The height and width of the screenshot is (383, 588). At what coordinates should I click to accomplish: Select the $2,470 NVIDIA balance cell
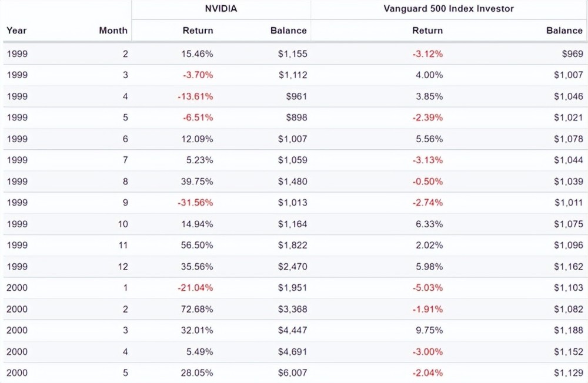[292, 267]
